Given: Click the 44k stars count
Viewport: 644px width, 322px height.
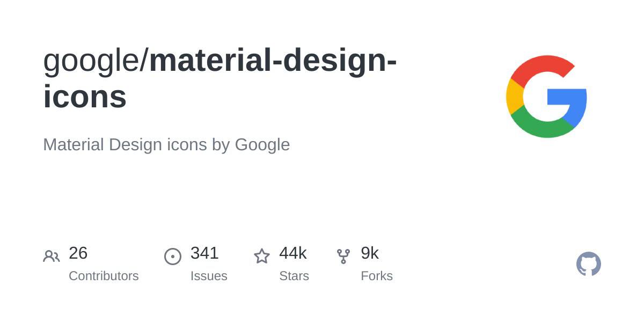Looking at the screenshot, I should (x=293, y=253).
